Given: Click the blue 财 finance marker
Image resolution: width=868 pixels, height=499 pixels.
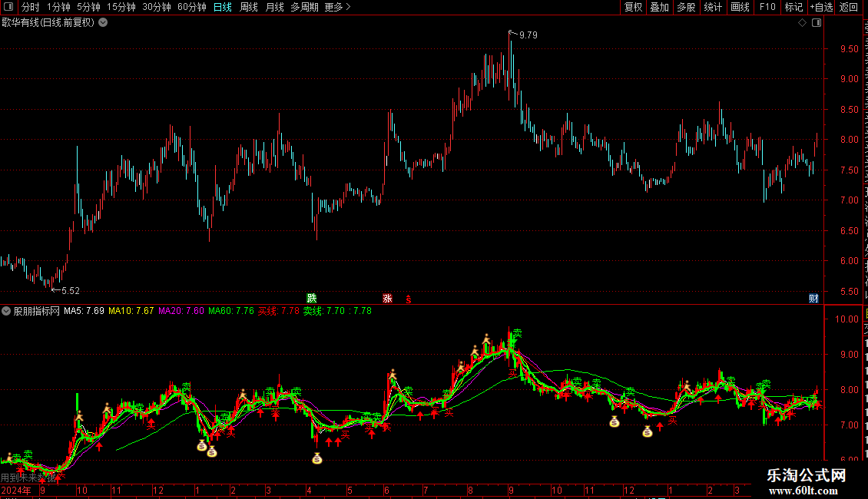Looking at the screenshot, I should pos(813,299).
